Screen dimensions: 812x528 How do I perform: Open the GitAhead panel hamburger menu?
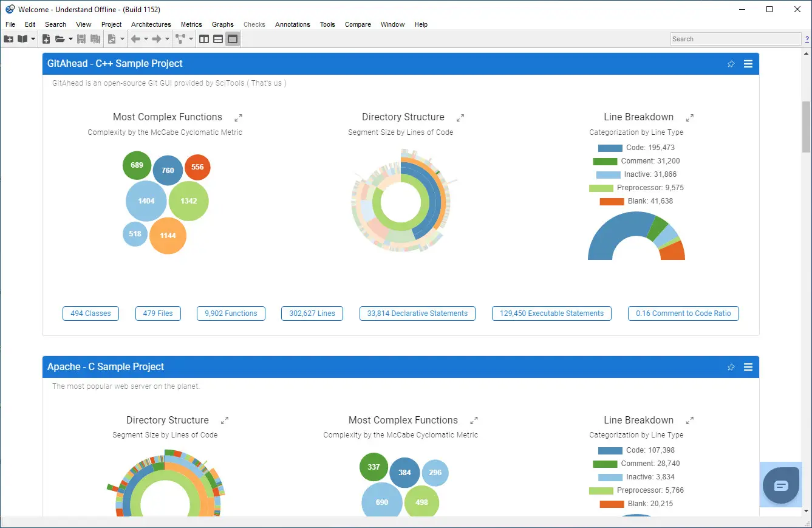tap(748, 64)
